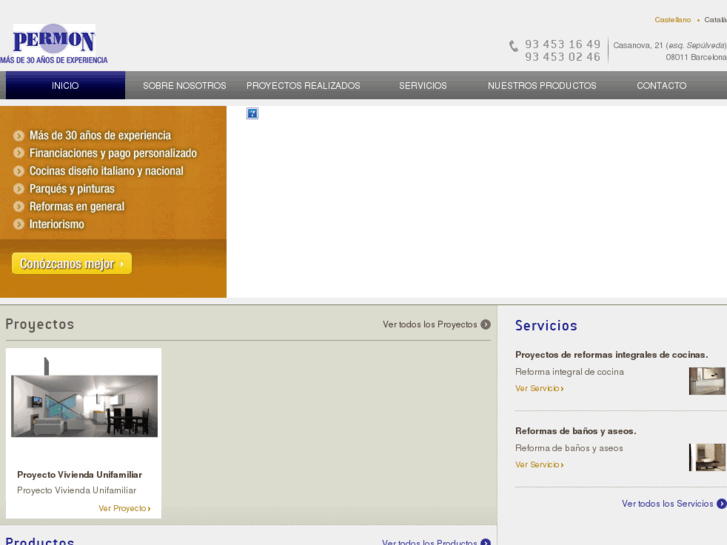Click the bold Proyecto Vivienda Unifamiliar title
Image resolution: width=727 pixels, height=545 pixels.
pos(79,474)
